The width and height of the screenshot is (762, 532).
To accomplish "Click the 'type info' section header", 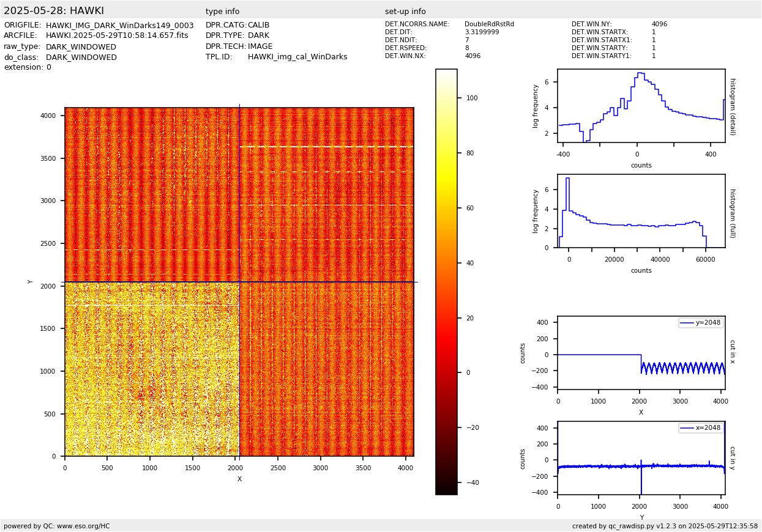I will point(222,12).
